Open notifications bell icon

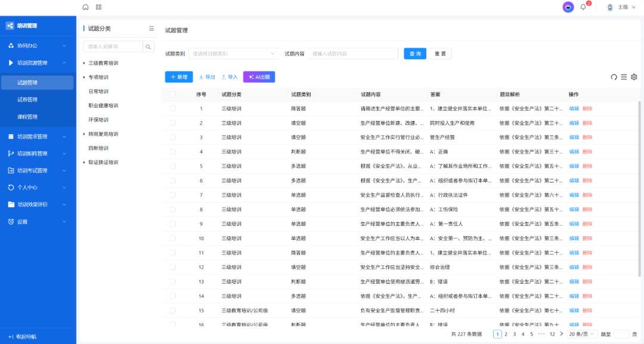point(583,7)
